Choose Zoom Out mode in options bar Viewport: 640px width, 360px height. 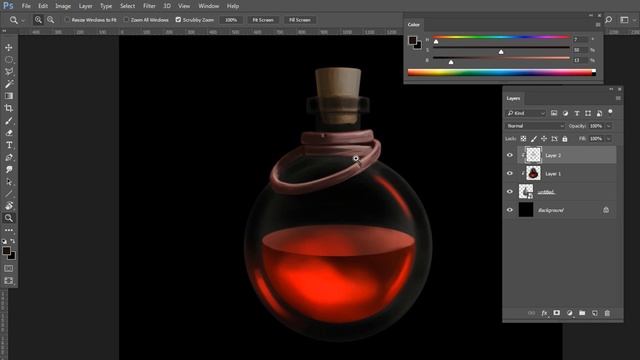51,20
